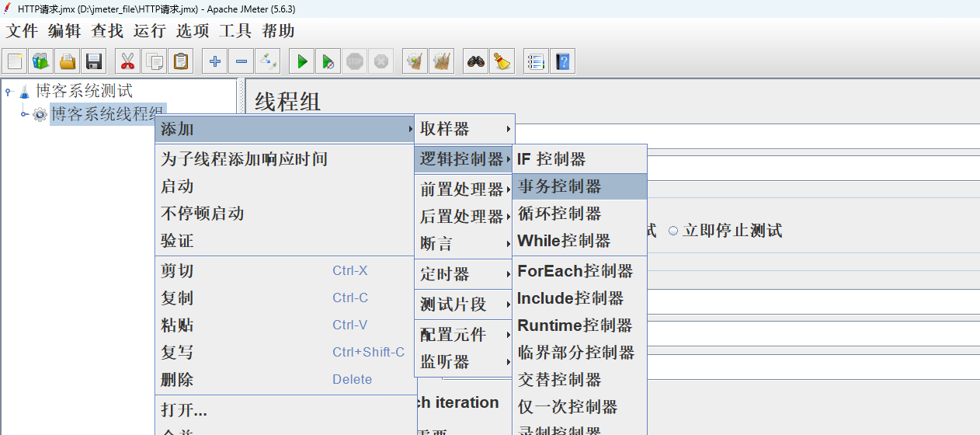Click the Expand all plus icon
Screen dimensions: 980x435
215,61
